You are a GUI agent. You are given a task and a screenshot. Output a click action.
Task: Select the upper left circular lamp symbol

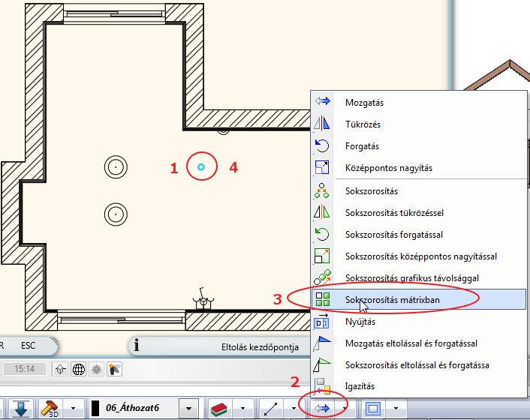point(116,167)
